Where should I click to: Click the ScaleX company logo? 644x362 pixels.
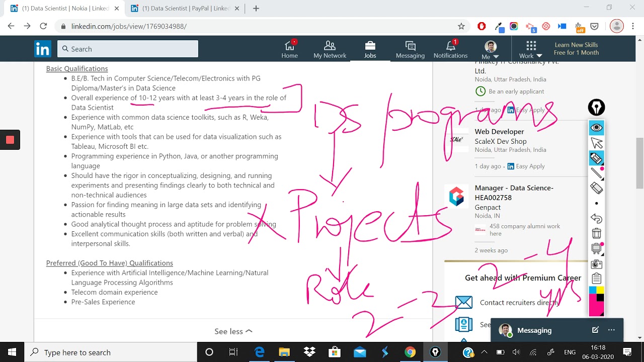click(456, 140)
